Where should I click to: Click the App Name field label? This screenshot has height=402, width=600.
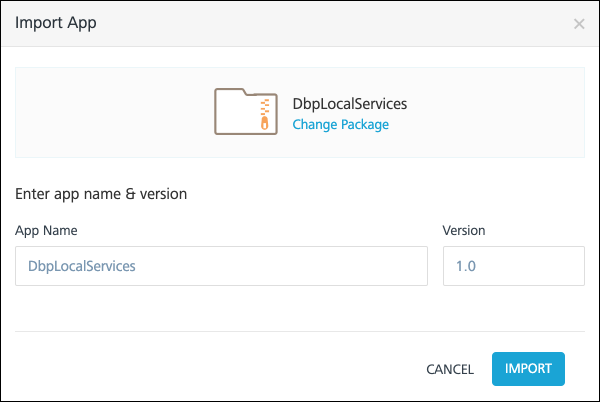coord(46,231)
